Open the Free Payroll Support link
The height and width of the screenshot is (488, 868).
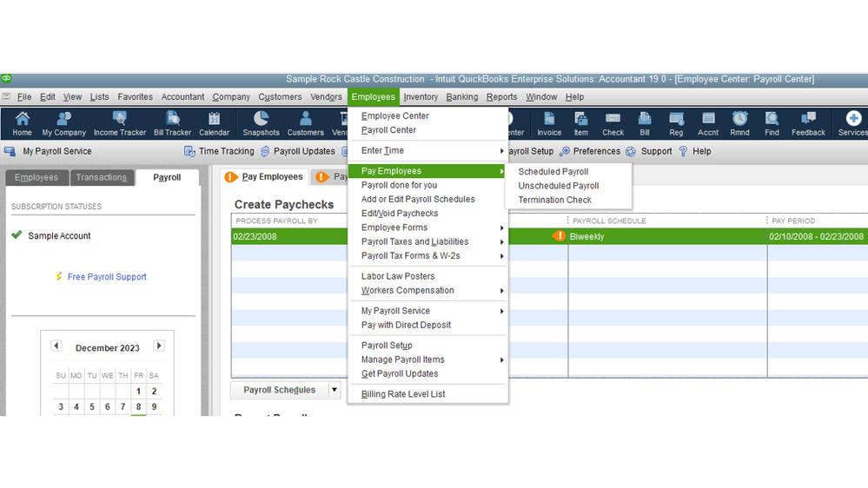[107, 277]
